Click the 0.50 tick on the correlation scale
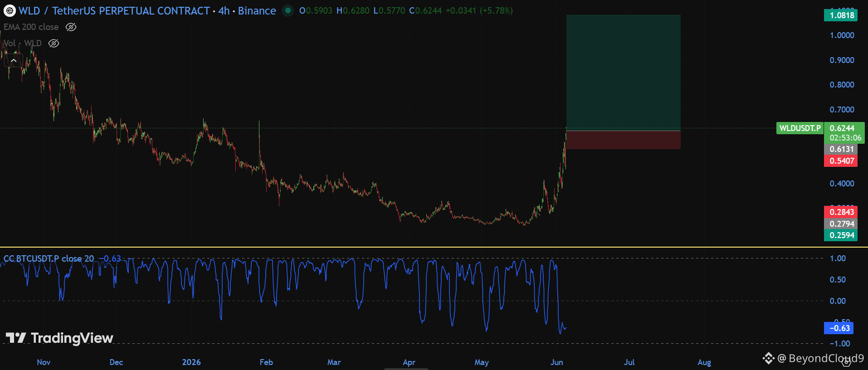This screenshot has height=370, width=868. point(838,280)
